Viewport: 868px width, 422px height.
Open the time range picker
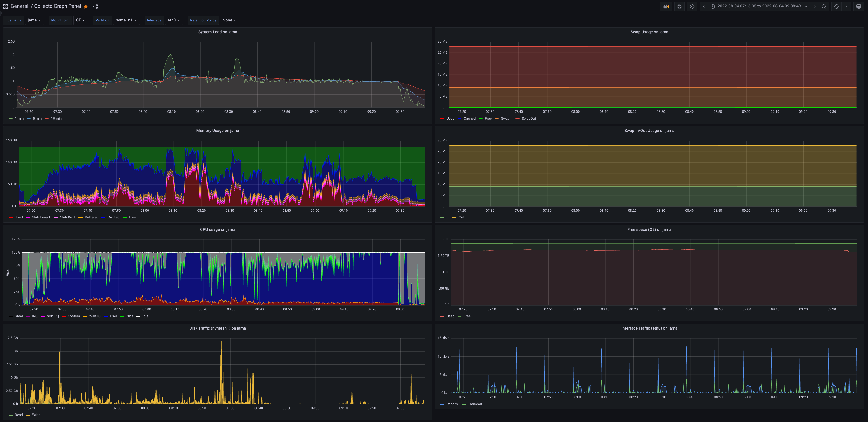[759, 6]
